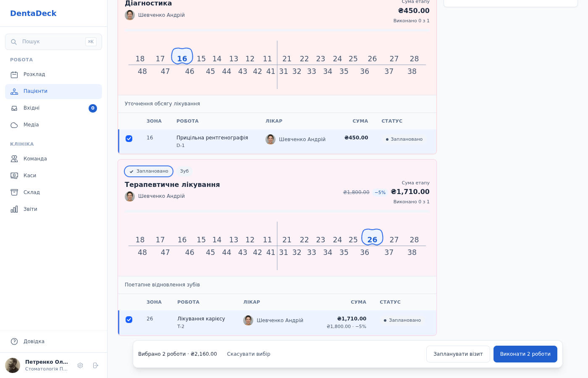
Task: Click the Петренко user profile avatar
Action: [13, 365]
